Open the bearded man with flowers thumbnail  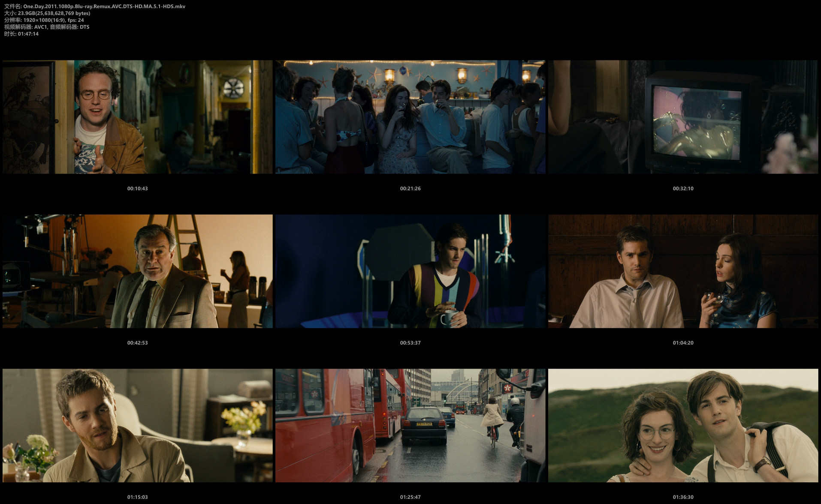pos(137,425)
